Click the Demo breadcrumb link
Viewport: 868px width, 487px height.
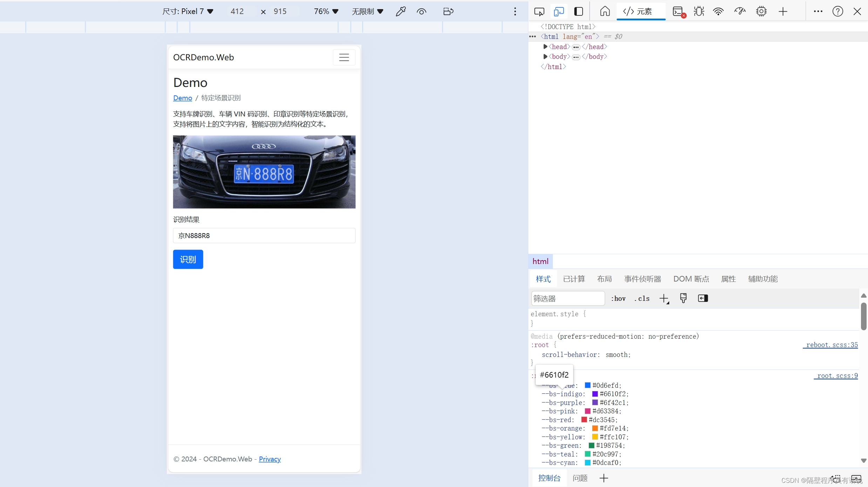[183, 98]
